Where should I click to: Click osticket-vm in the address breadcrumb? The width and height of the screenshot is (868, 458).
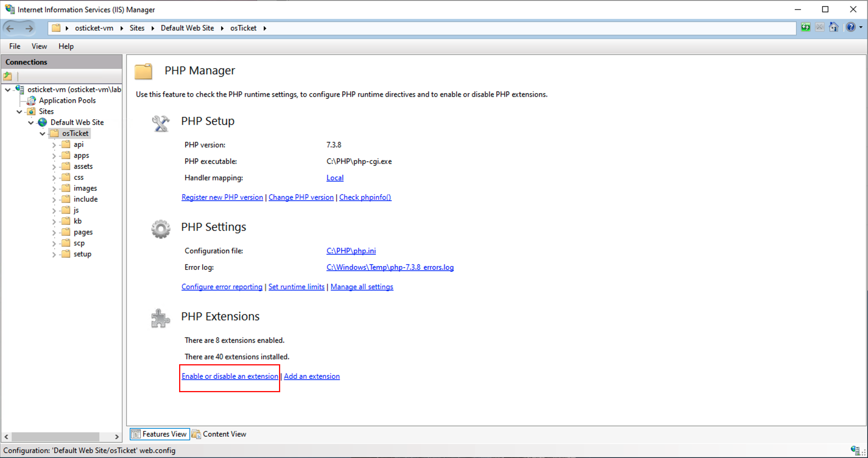coord(94,28)
